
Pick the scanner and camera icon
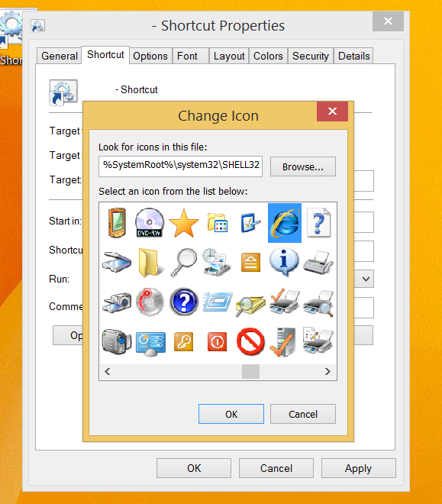coord(117,302)
